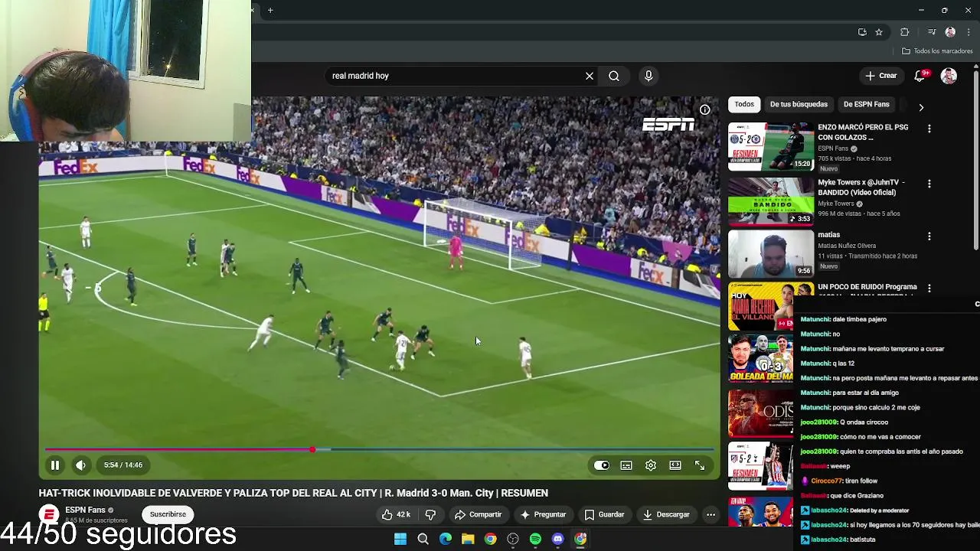Image resolution: width=980 pixels, height=551 pixels.
Task: Open OBS Studio from the taskbar
Action: 513,539
